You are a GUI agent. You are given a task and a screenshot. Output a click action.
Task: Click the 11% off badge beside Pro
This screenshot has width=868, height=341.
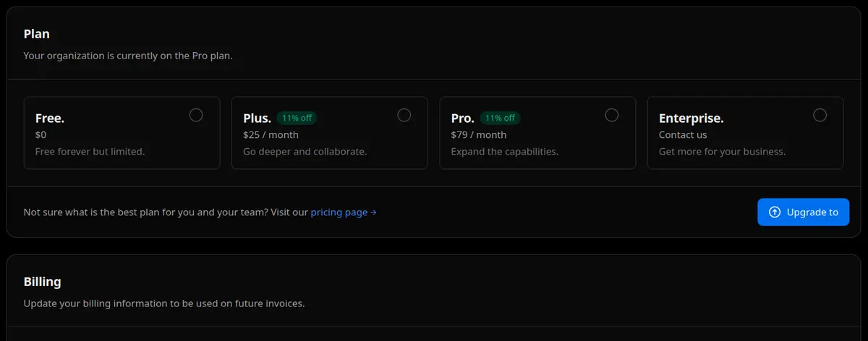coord(500,118)
